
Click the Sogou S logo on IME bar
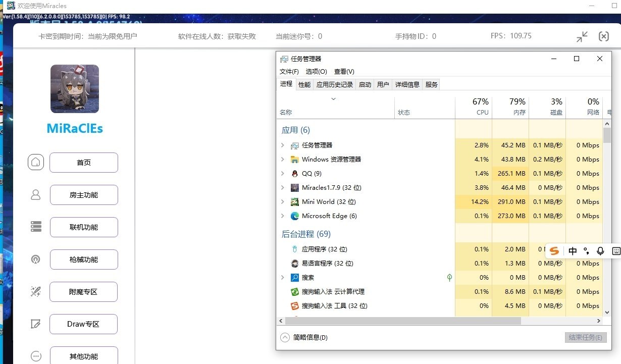point(554,251)
